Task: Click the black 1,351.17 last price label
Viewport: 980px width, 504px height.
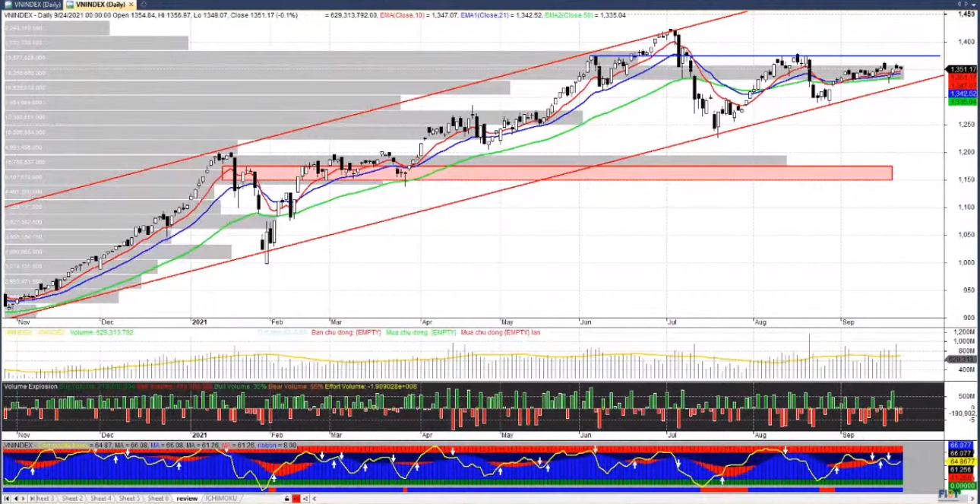Action: point(961,69)
